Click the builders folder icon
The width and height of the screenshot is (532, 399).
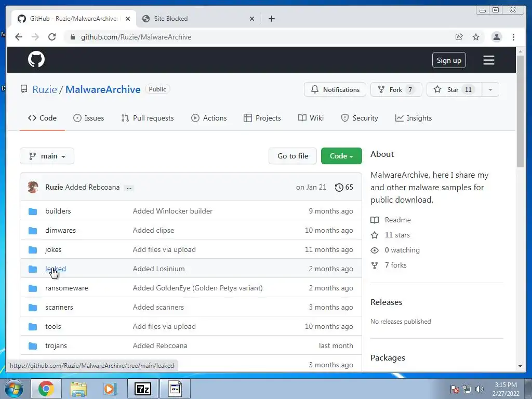[33, 211]
